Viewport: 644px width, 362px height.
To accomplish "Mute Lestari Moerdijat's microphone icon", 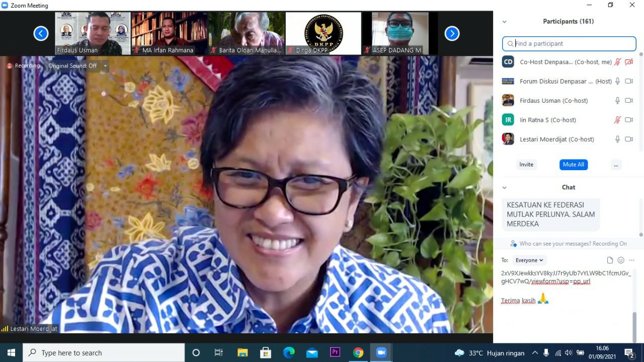I will pos(617,139).
